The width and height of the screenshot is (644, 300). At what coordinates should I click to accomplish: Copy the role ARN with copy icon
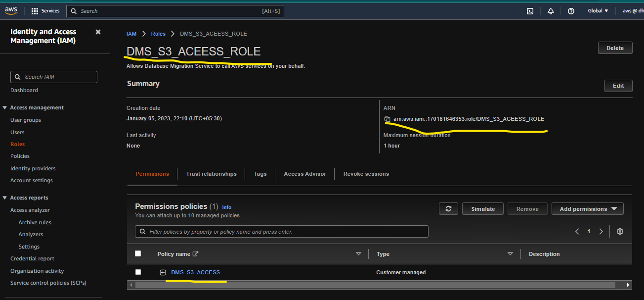coord(387,119)
